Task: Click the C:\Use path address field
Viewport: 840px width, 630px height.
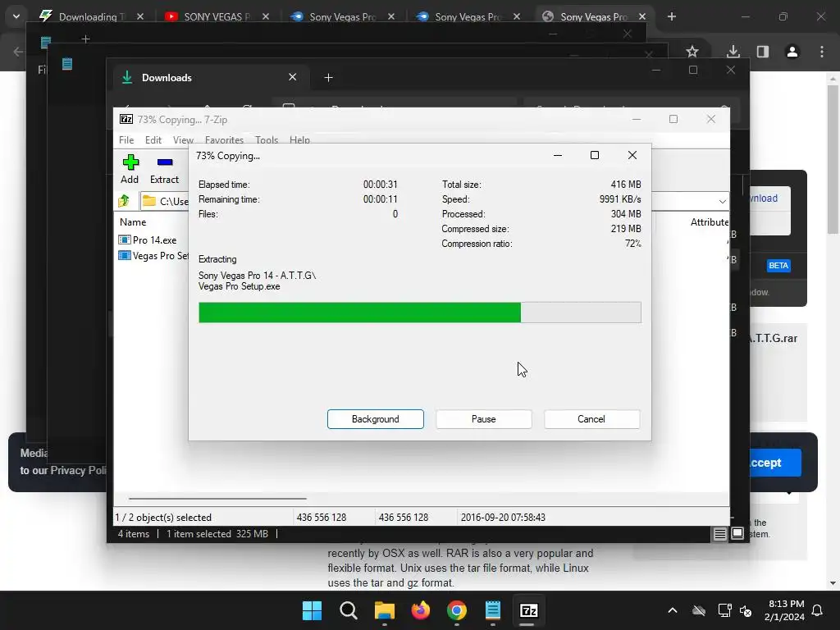Action: coord(166,202)
